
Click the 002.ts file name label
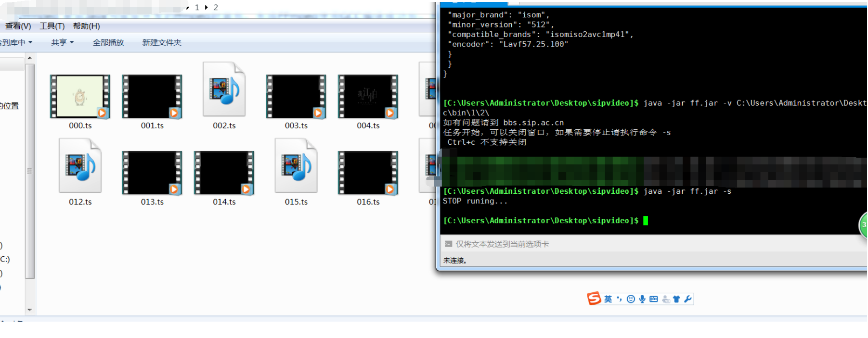coord(224,125)
